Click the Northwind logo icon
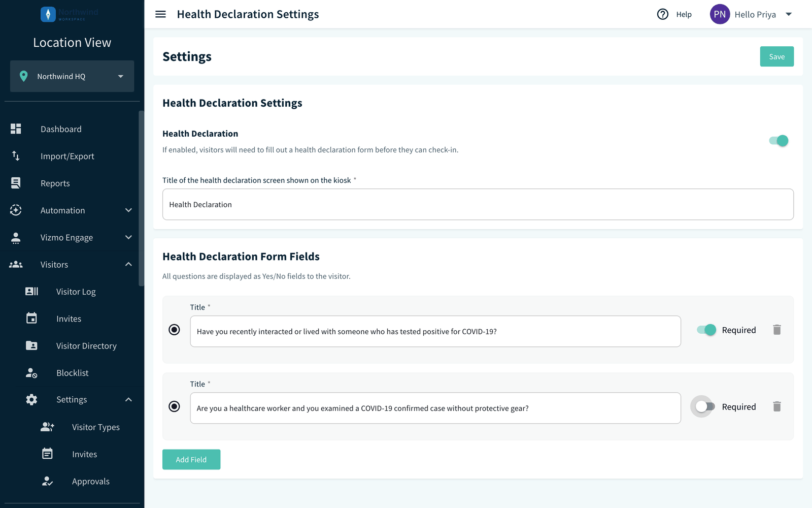Screen dimensions: 812x508 click(x=48, y=14)
